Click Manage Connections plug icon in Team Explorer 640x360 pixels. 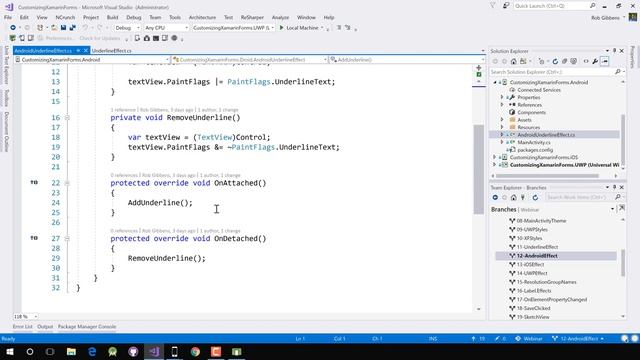pos(523,198)
